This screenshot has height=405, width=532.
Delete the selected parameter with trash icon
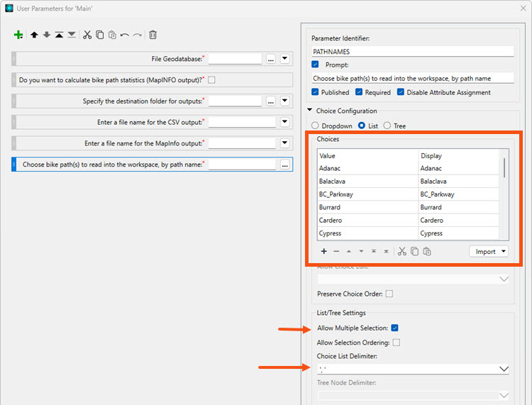pos(153,35)
